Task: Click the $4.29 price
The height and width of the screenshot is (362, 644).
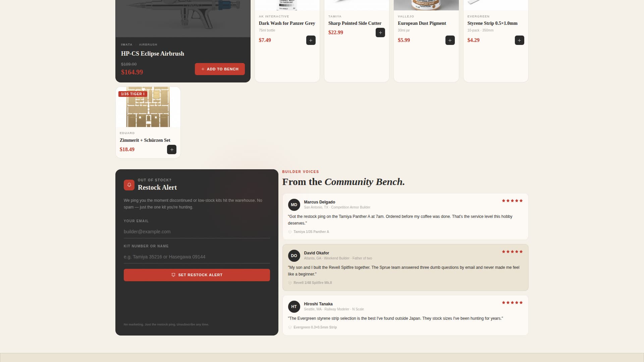Action: click(x=473, y=40)
